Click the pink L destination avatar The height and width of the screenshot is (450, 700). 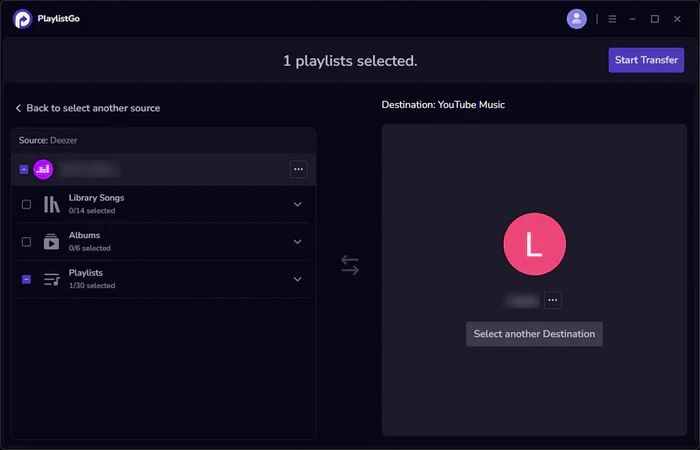tap(534, 244)
